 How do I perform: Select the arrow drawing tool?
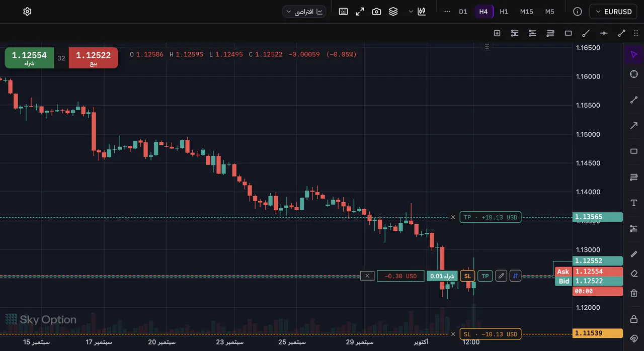pos(634,126)
